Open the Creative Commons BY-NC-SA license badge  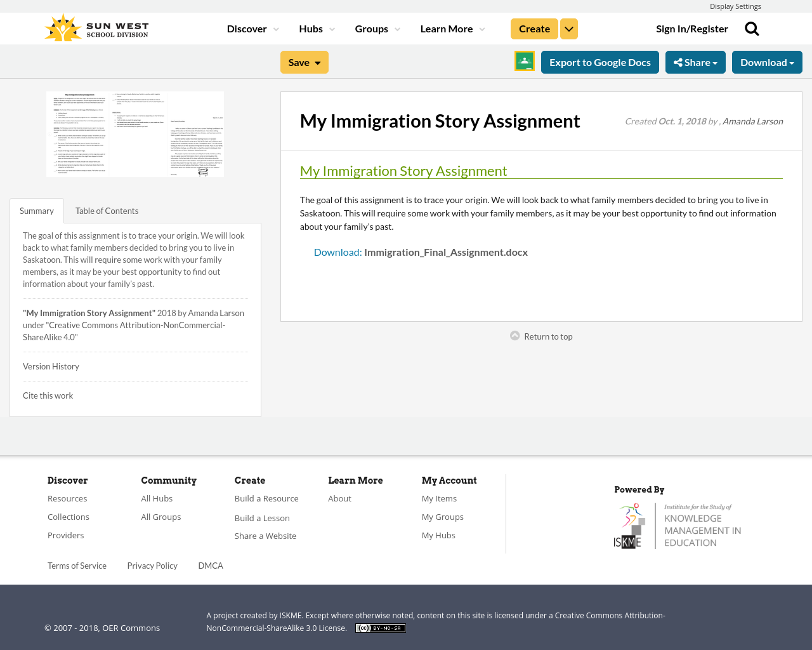[380, 627]
